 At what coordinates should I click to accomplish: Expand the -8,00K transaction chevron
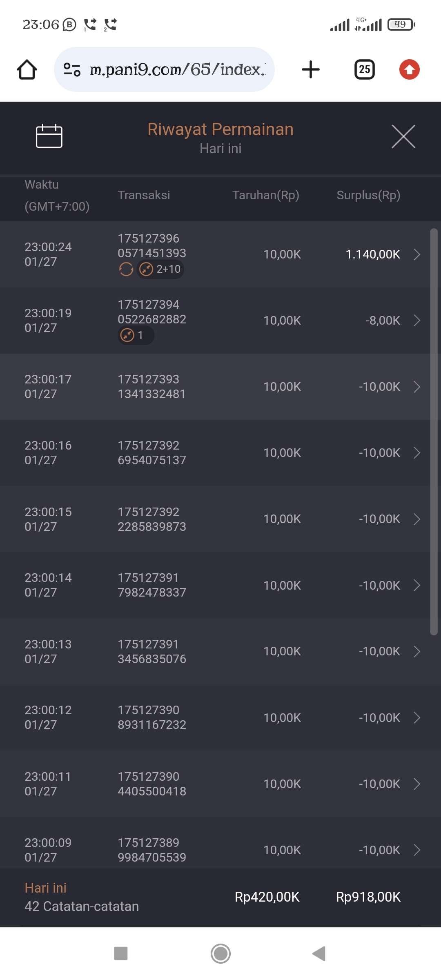pyautogui.click(x=417, y=321)
